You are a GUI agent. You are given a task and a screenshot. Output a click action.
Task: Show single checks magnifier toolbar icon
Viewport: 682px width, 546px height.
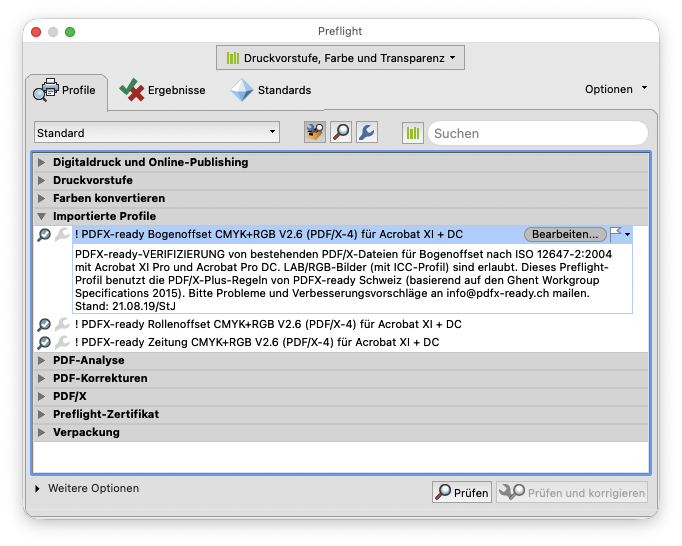341,132
